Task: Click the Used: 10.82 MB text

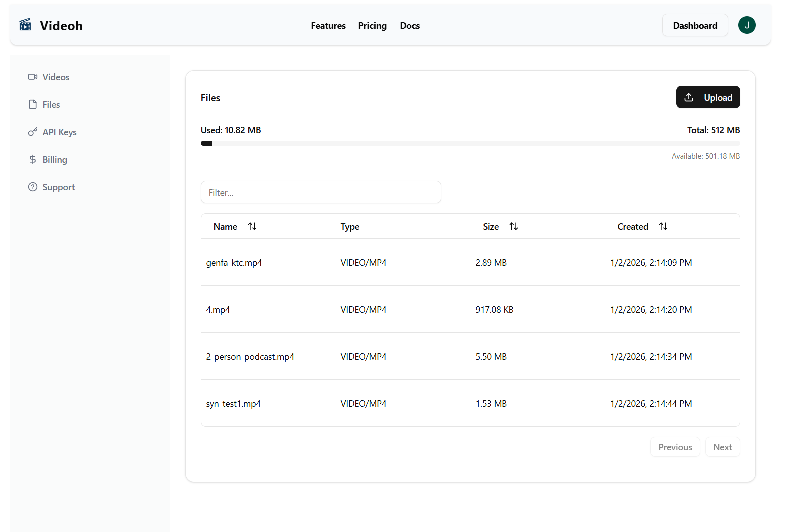Action: 231,130
